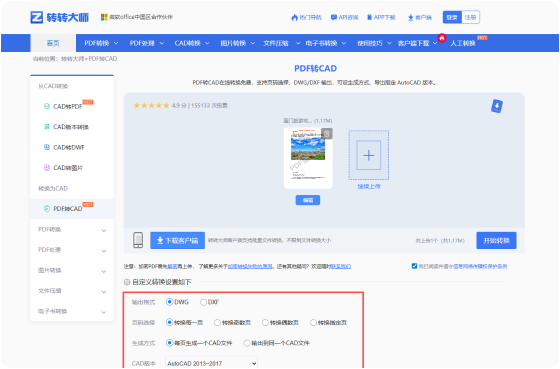560x369 pixels.
Task: Toggle the agreement checkbox near 保护条例
Action: coord(414,266)
